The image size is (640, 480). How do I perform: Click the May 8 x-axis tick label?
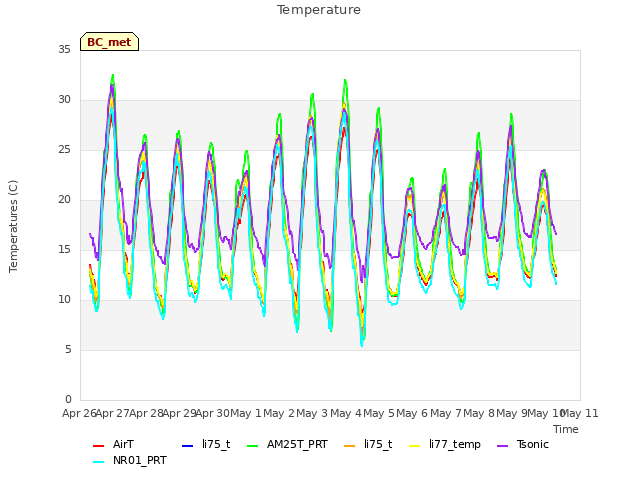(x=479, y=413)
